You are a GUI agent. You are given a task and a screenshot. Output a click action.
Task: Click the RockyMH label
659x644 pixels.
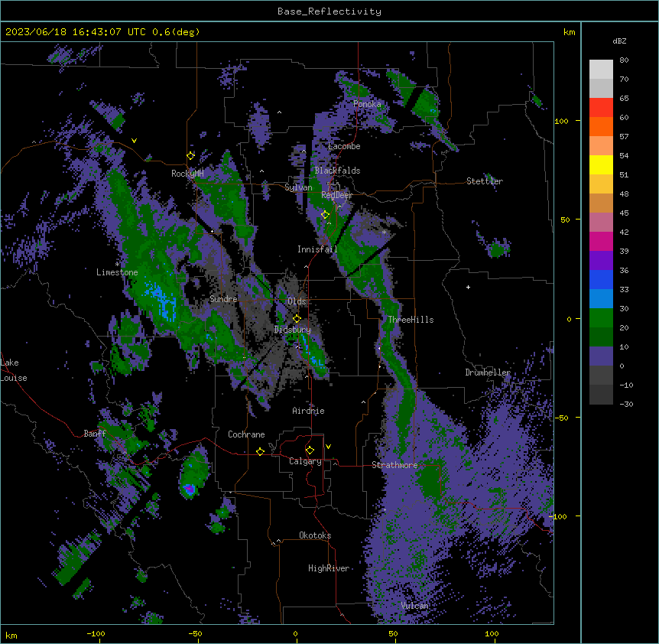point(187,174)
